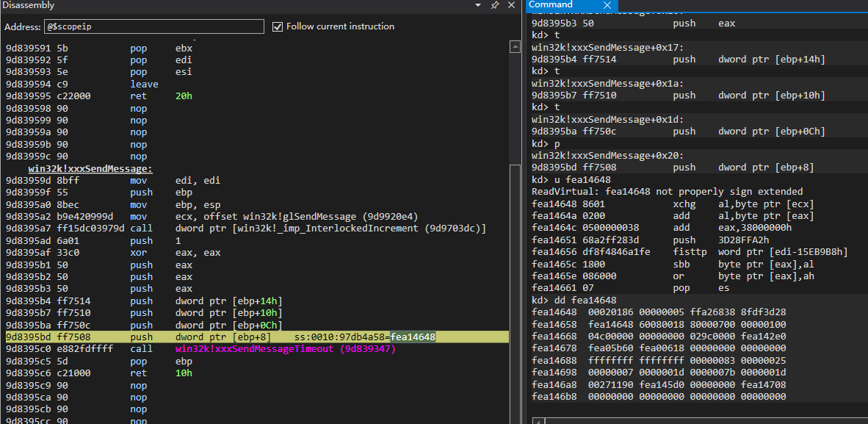This screenshot has width=868, height=424.
Task: Toggle auto-hide pin on Disassembly panel
Action: [x=496, y=5]
